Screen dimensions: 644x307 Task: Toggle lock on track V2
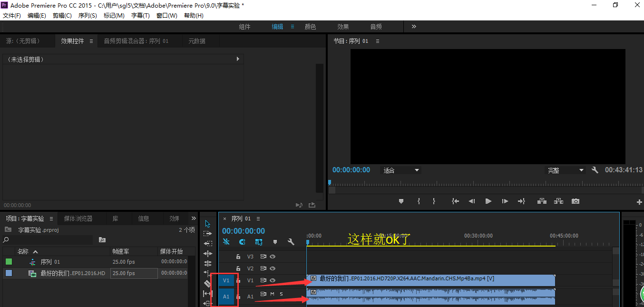coord(238,268)
